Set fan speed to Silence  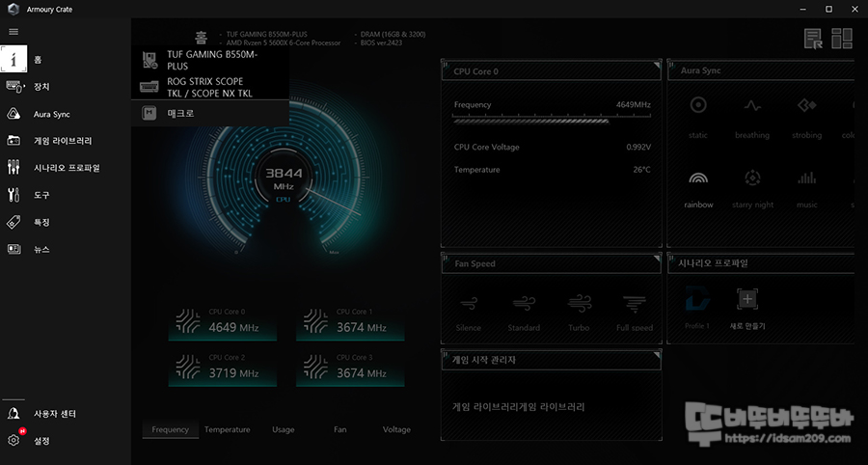pos(469,314)
